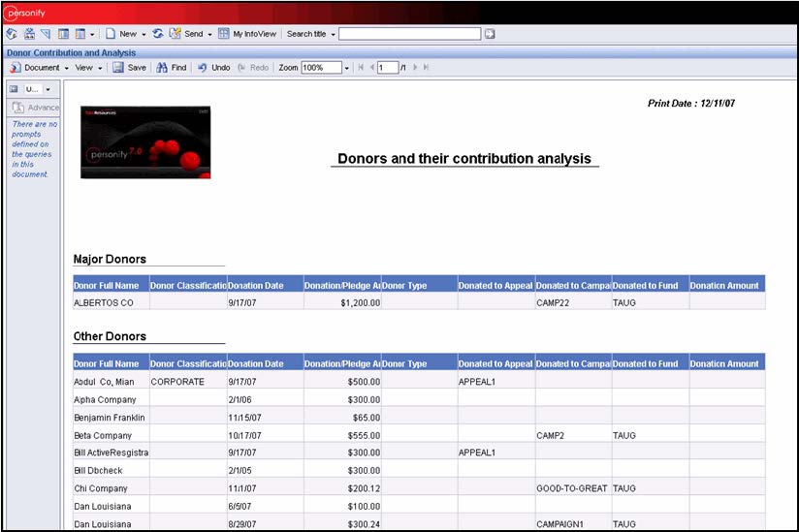
Task: Open the My InfoView grid icon
Action: pos(224,34)
